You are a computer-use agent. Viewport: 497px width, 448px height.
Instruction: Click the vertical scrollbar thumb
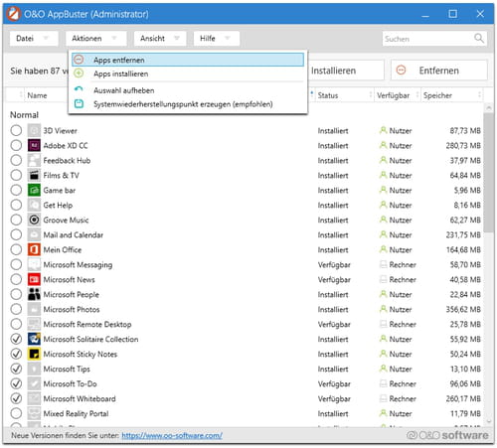click(488, 172)
